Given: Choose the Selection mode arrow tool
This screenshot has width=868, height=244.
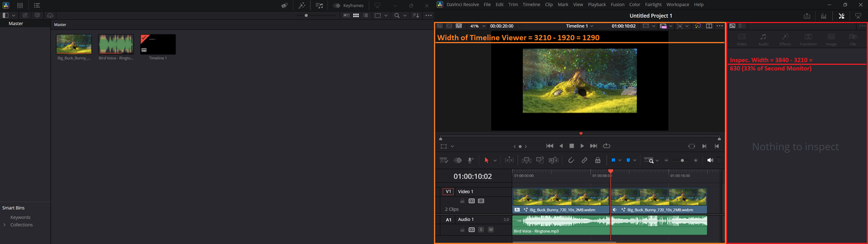Looking at the screenshot, I should pos(486,160).
